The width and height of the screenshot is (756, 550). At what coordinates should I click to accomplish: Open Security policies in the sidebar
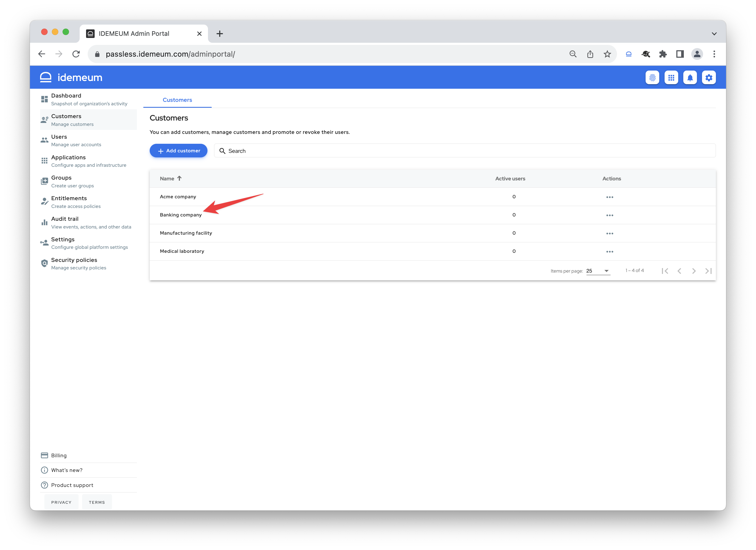coord(88,264)
